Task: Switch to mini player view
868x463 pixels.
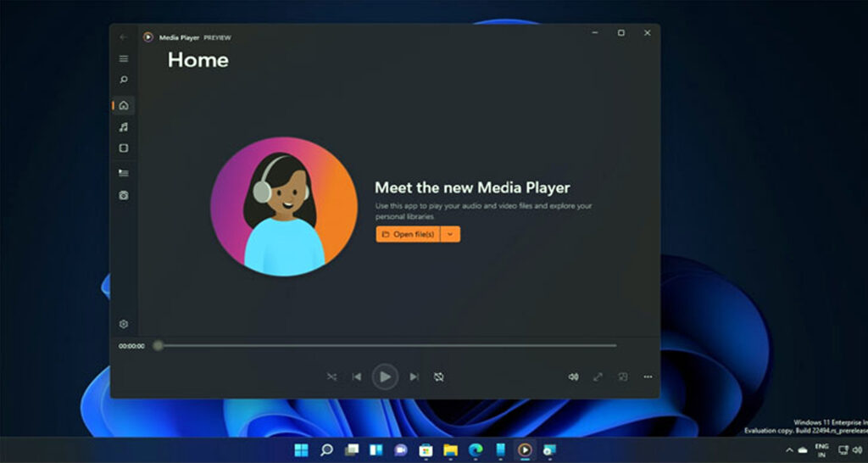Action: pos(623,377)
